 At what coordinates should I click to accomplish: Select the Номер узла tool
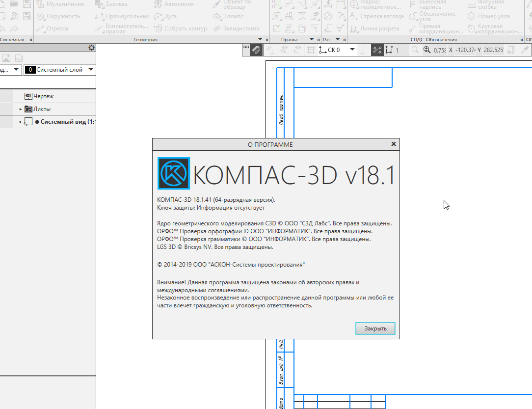pyautogui.click(x=489, y=16)
